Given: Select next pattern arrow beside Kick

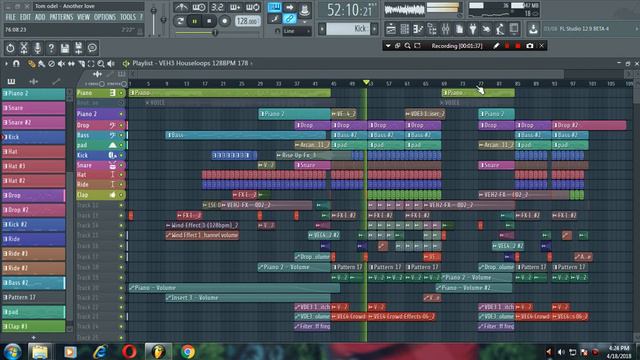Looking at the screenshot, I should [x=374, y=29].
